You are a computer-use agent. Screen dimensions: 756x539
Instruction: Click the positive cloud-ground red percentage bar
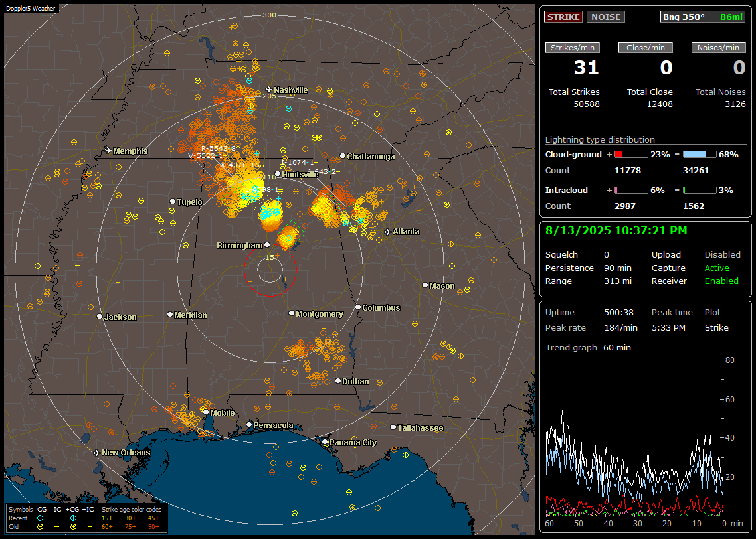click(x=631, y=155)
